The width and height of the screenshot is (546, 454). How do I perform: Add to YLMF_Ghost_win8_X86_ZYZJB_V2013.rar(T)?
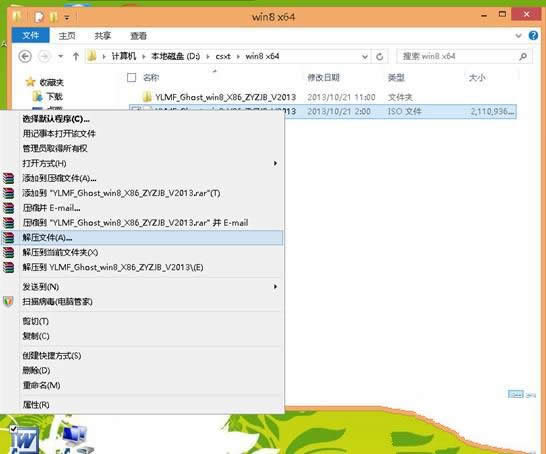[121, 193]
